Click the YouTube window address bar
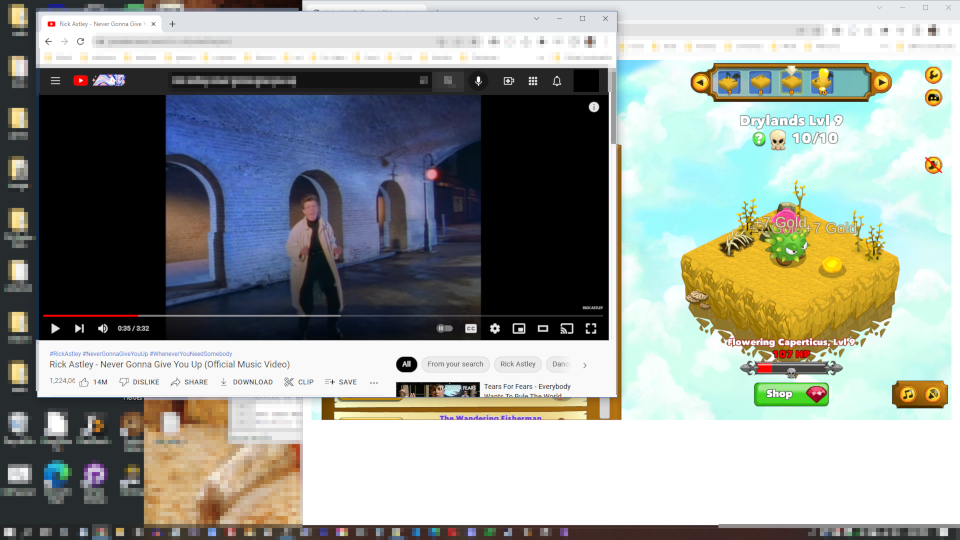Viewport: 960px width, 540px height. pyautogui.click(x=263, y=42)
